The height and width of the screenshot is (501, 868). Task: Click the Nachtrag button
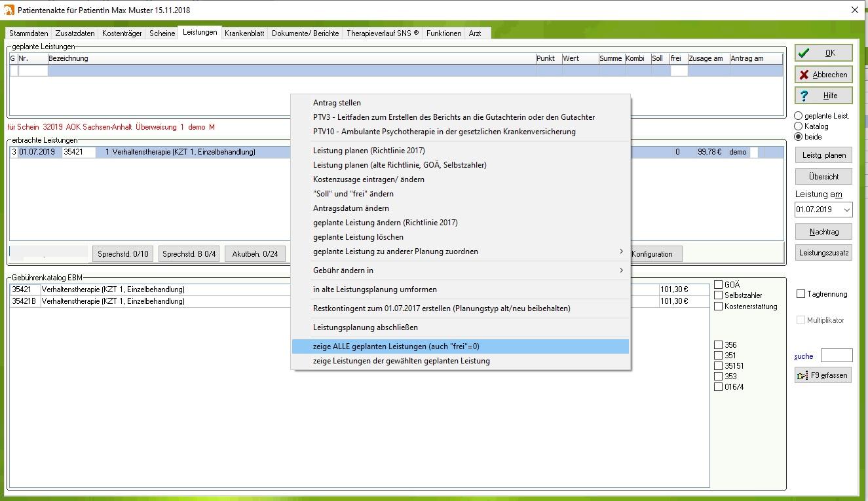823,232
